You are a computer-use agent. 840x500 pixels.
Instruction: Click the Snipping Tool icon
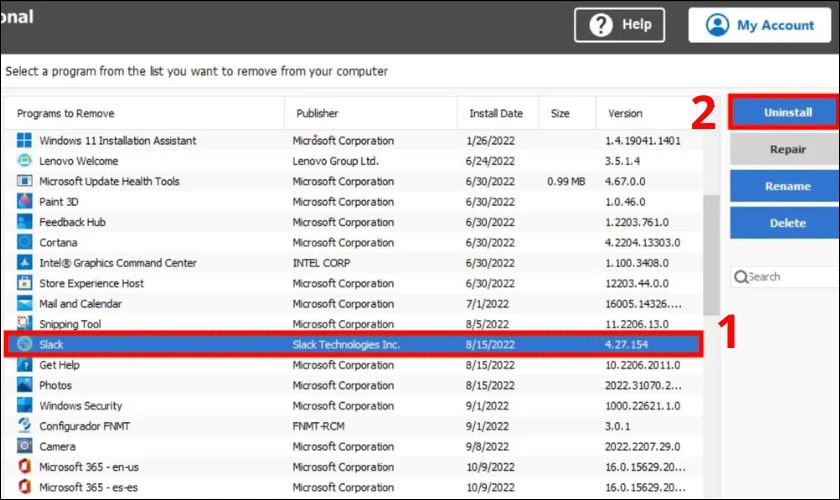(24, 323)
